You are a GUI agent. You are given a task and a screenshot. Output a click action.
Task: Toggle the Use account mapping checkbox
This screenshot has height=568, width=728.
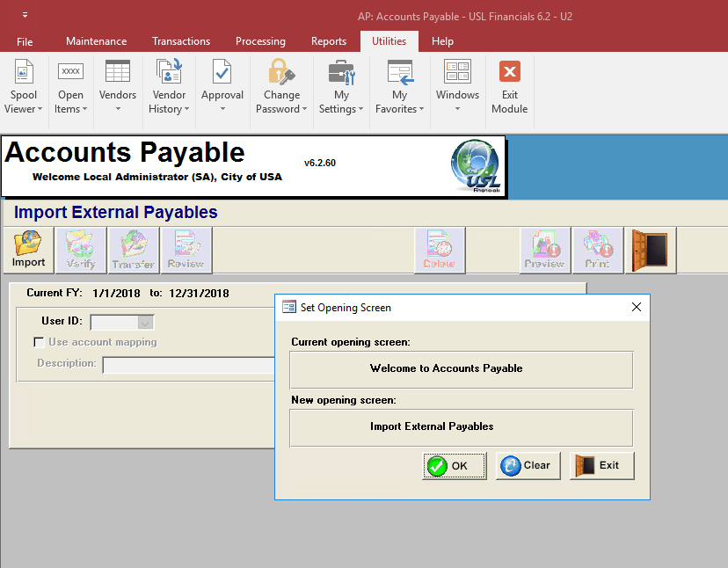pyautogui.click(x=39, y=342)
